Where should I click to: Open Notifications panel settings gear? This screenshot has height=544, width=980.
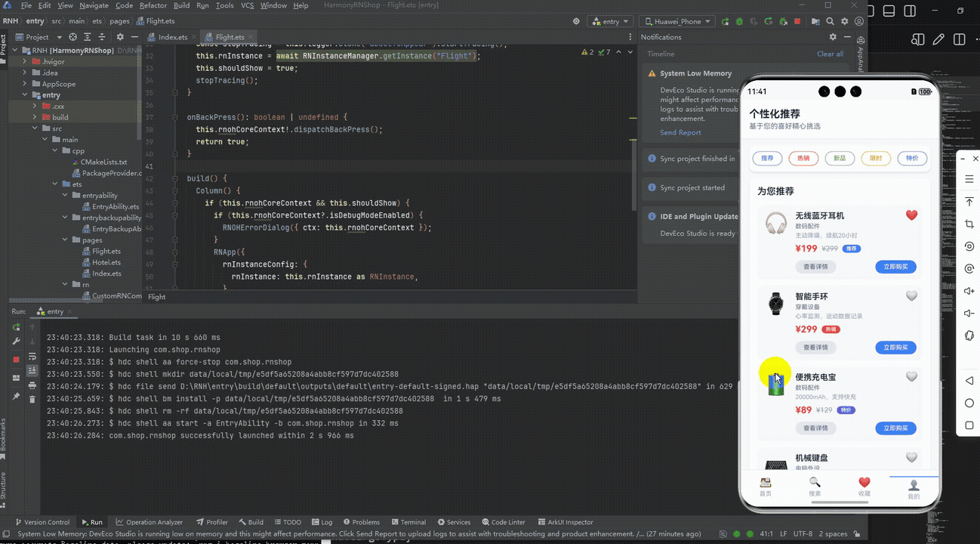click(833, 37)
